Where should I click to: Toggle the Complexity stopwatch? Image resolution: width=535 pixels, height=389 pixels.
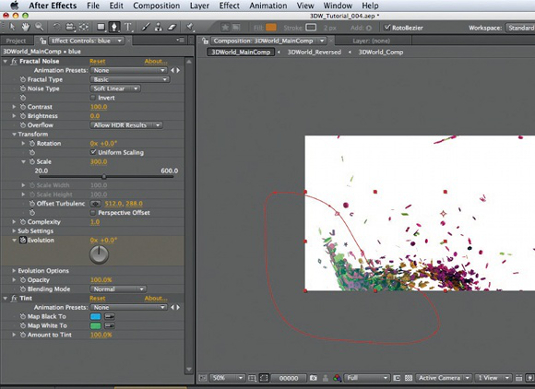click(23, 222)
